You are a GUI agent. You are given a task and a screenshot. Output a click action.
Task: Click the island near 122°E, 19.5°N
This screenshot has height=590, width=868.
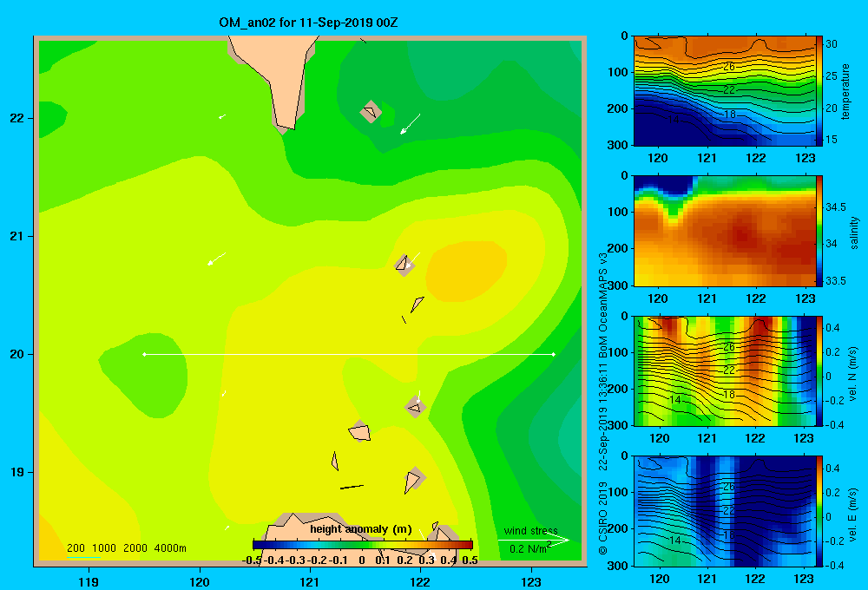point(415,408)
